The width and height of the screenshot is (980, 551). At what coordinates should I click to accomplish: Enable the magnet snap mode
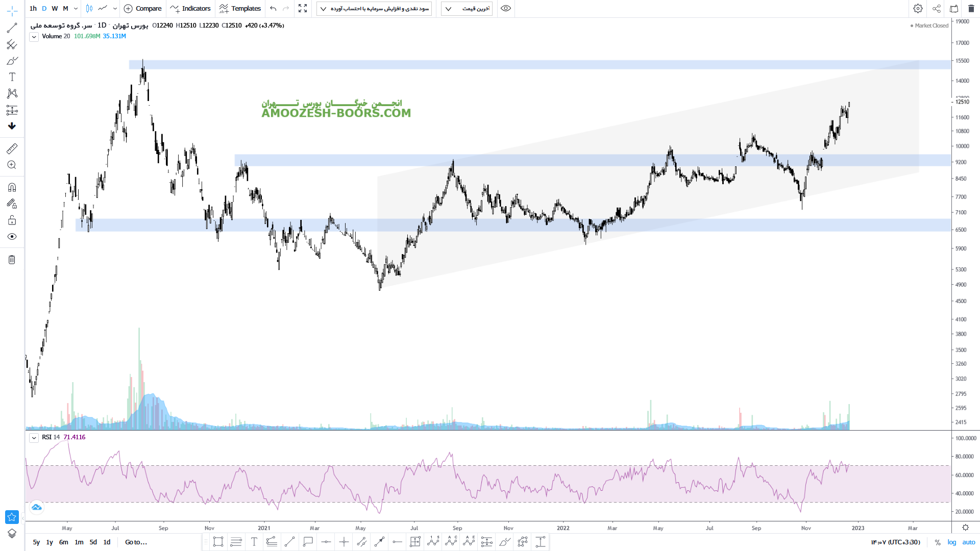click(12, 187)
